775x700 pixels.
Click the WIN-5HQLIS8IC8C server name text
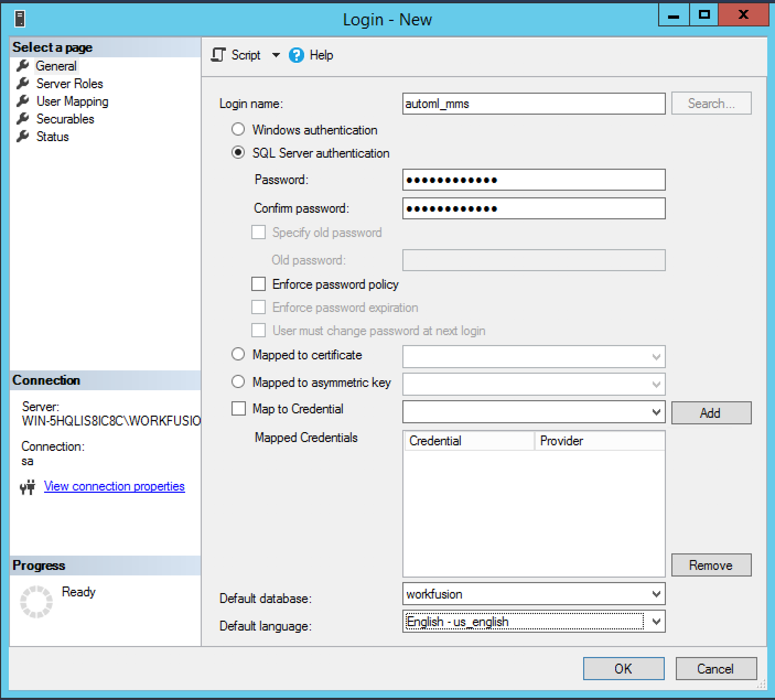(111, 421)
